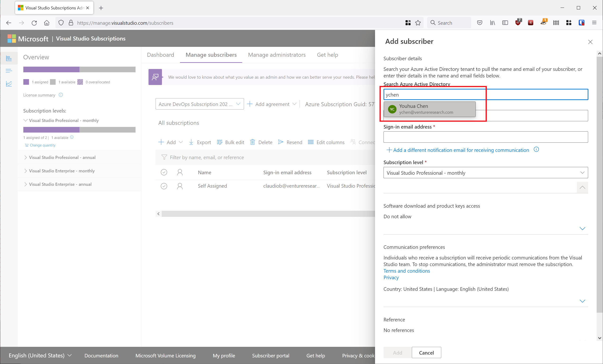The height and width of the screenshot is (364, 603).
Task: Open the Dashboard tab
Action: coord(160,55)
